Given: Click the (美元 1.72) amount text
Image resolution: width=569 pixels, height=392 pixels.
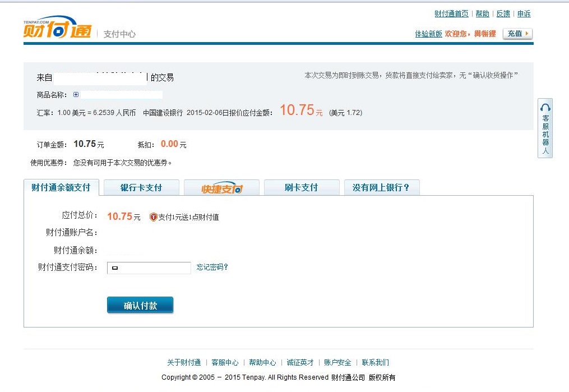Looking at the screenshot, I should point(345,113).
